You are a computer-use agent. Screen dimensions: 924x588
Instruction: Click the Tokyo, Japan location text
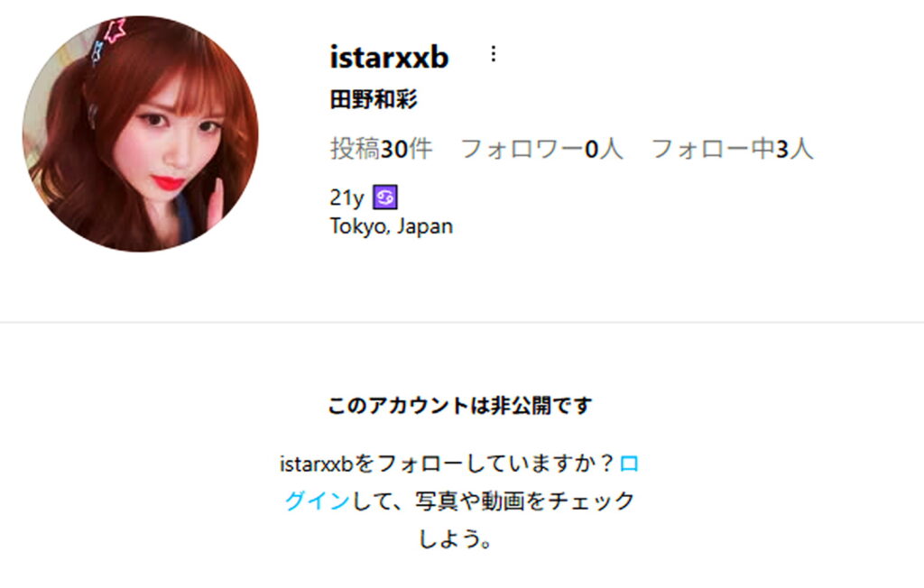click(x=392, y=226)
